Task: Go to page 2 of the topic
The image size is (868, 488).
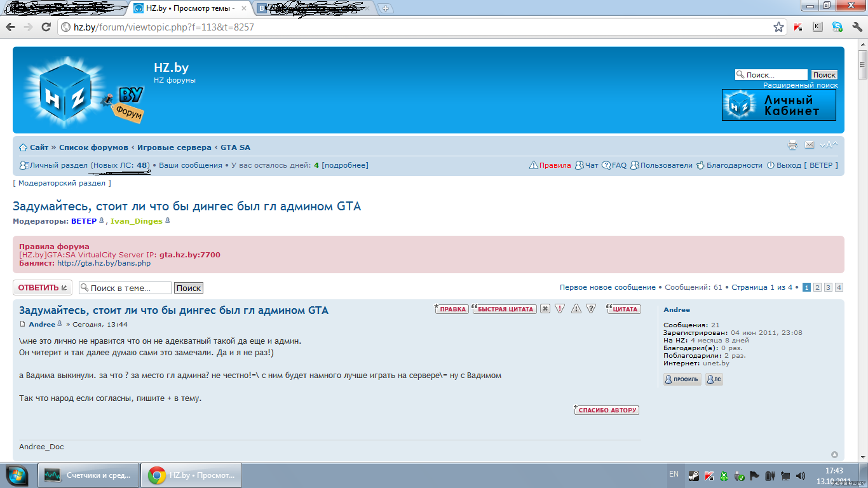Action: 817,288
